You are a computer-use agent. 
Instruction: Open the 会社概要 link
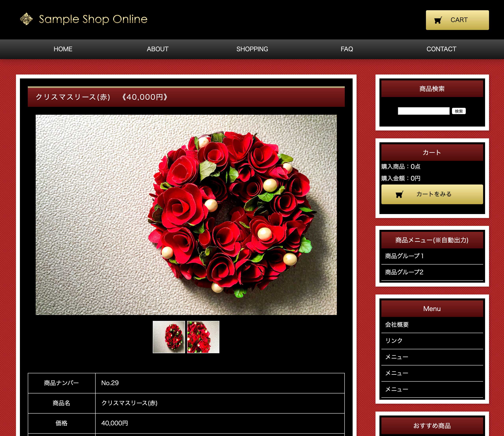coord(397,325)
